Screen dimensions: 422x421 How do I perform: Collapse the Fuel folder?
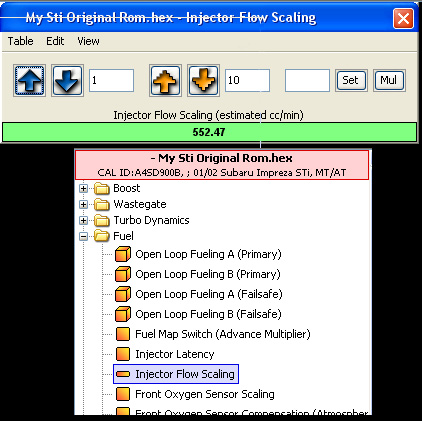[83, 236]
